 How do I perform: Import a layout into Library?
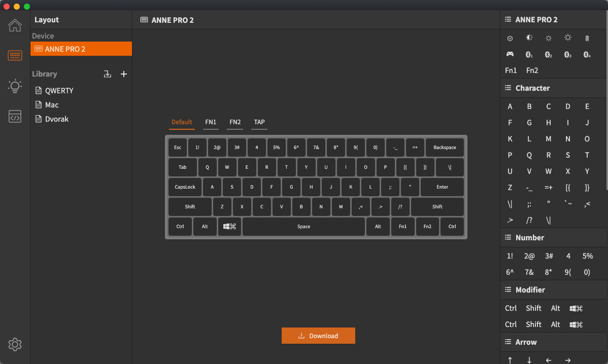click(108, 74)
